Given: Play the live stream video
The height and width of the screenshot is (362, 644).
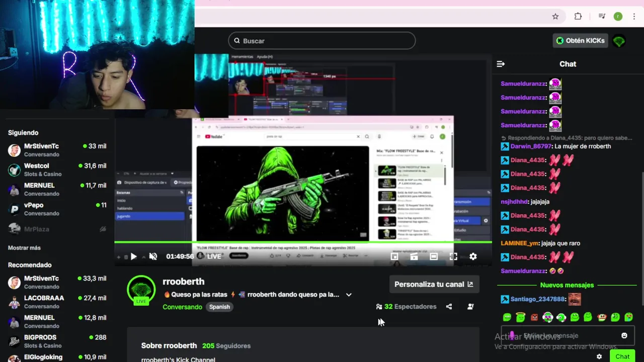Looking at the screenshot, I should (133, 256).
